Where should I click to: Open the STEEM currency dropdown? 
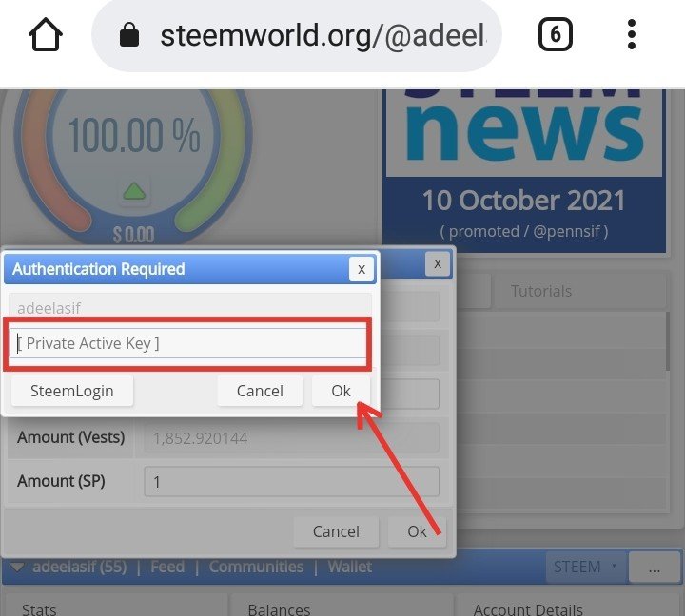click(x=586, y=567)
